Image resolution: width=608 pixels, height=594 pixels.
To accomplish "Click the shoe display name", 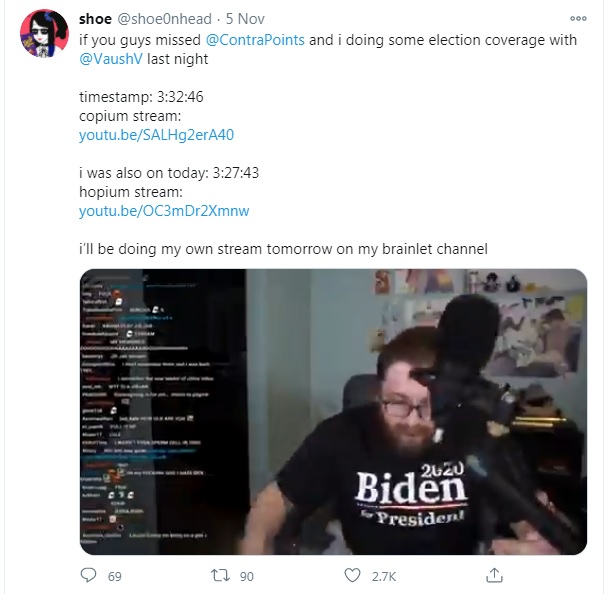I will point(95,19).
